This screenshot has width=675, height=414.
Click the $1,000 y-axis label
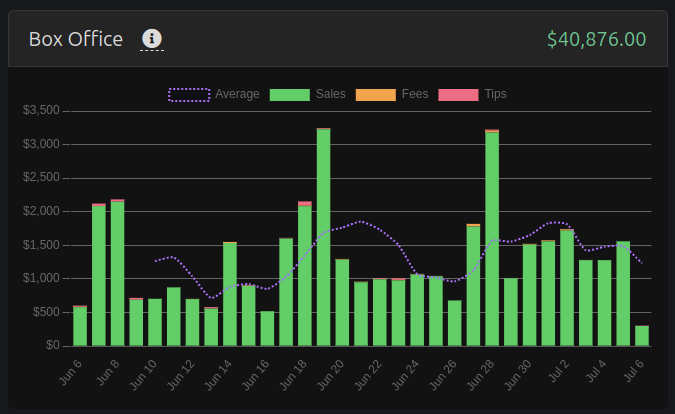41,278
